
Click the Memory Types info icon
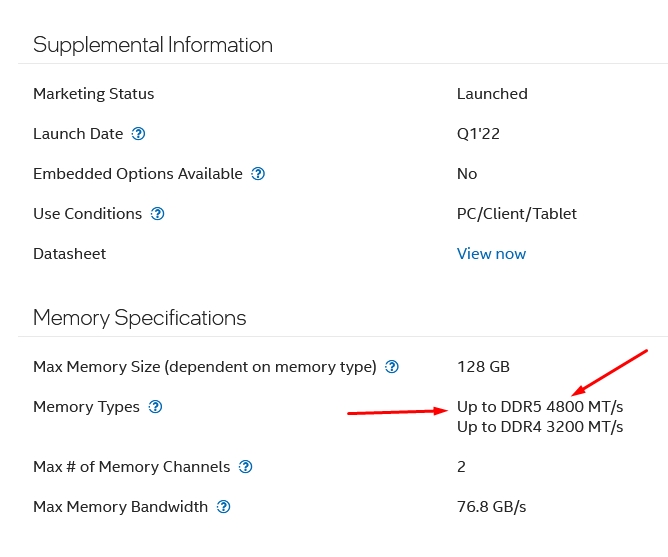pyautogui.click(x=155, y=407)
